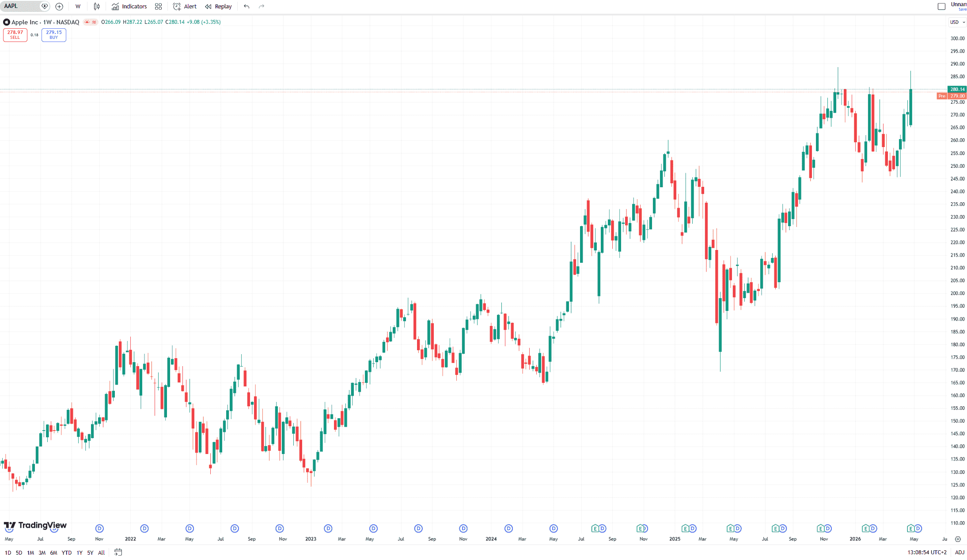This screenshot has width=967, height=560.
Task: Open timezone menu showing 13:08:54 UTC+2
Action: (927, 552)
